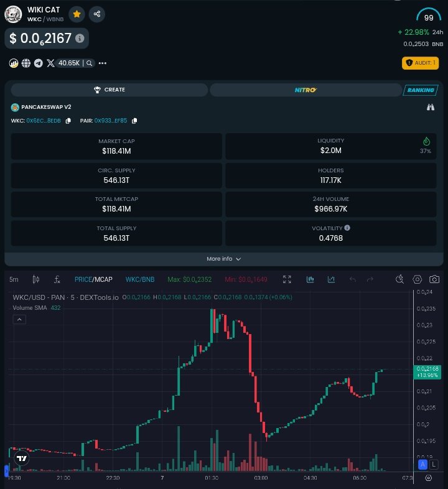Viewport: 448px width, 489px height.
Task: Click the quick search lightning icon
Action: tap(399, 279)
